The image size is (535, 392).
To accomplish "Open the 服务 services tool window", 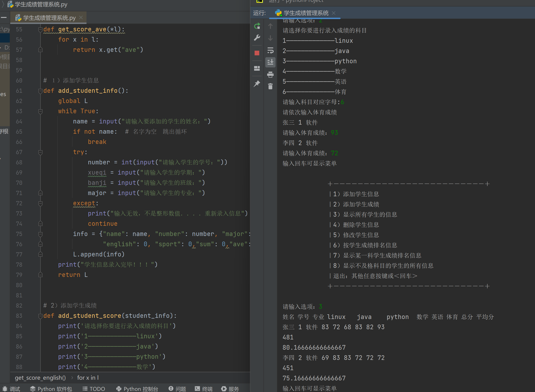I will click(230, 389).
